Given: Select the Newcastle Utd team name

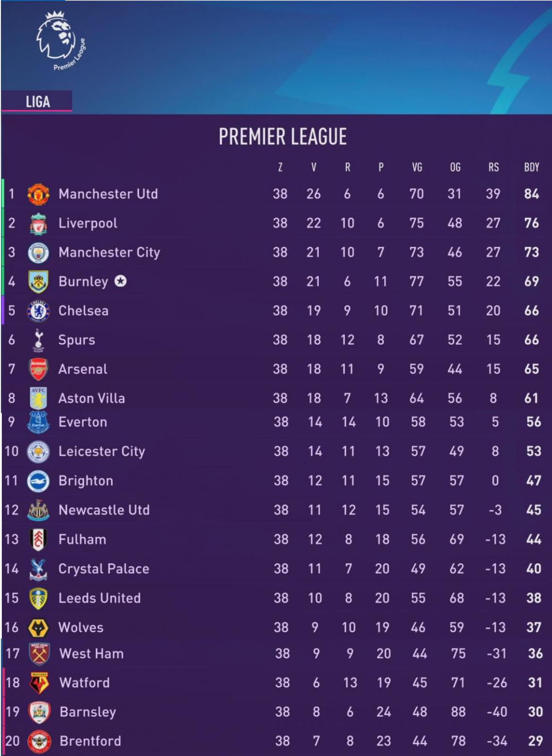Looking at the screenshot, I should 104,510.
